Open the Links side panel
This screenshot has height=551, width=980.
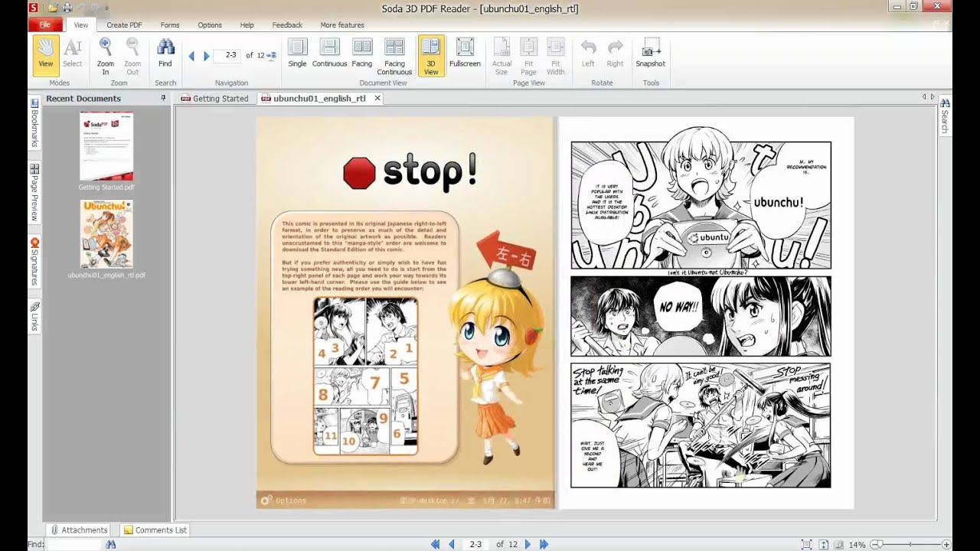pyautogui.click(x=34, y=317)
